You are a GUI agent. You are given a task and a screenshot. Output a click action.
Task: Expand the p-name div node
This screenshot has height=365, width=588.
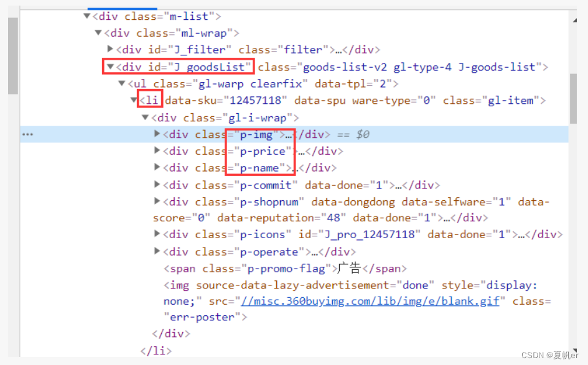(157, 167)
